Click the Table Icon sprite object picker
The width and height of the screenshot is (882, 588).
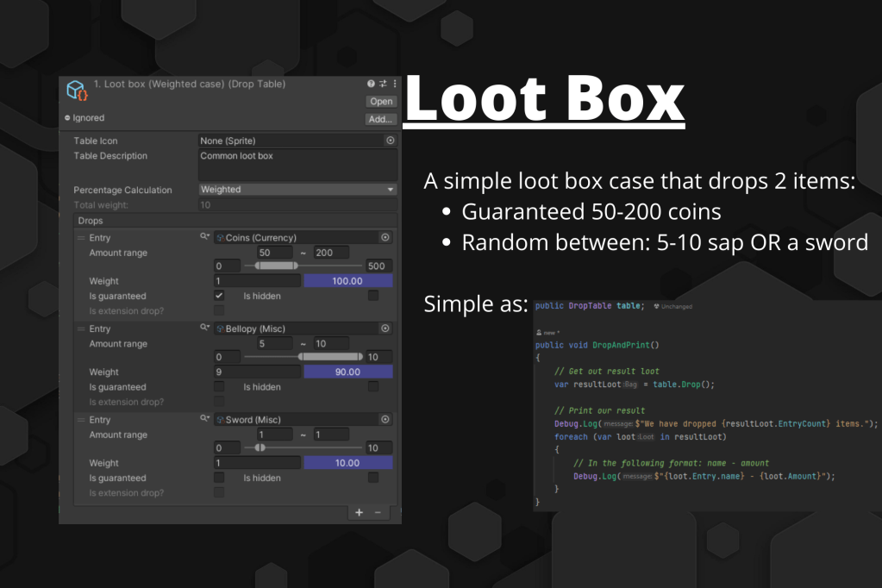(x=390, y=141)
